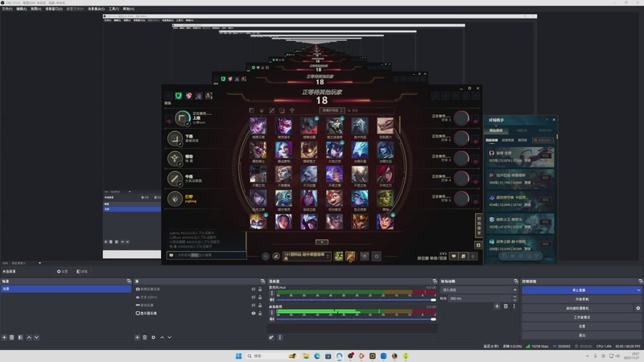Open Settings from Controls dock
Viewport: 644px width, 362px height.
(581, 327)
